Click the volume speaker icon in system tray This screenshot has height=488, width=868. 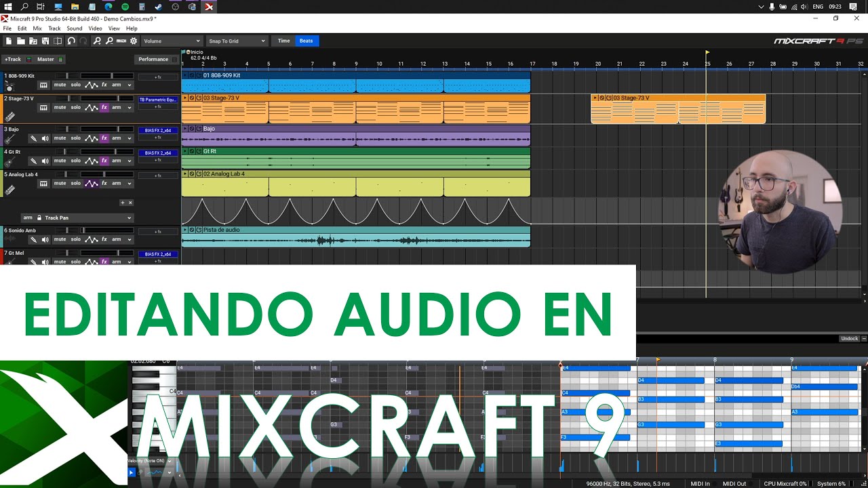pyautogui.click(x=806, y=7)
